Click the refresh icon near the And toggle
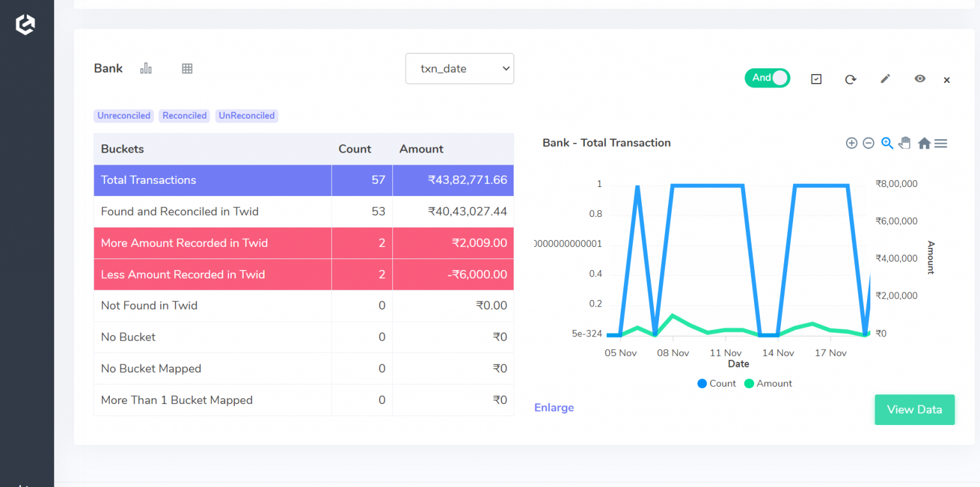This screenshot has height=487, width=980. pyautogui.click(x=850, y=79)
